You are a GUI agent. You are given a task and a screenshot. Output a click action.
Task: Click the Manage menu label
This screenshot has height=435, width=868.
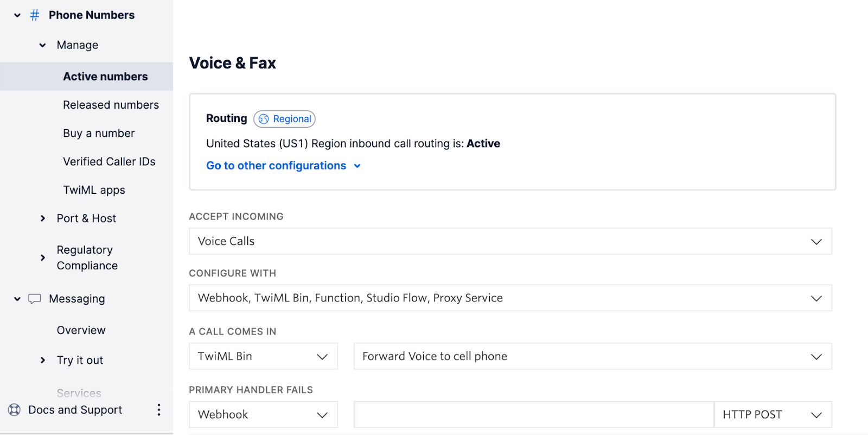pos(78,45)
